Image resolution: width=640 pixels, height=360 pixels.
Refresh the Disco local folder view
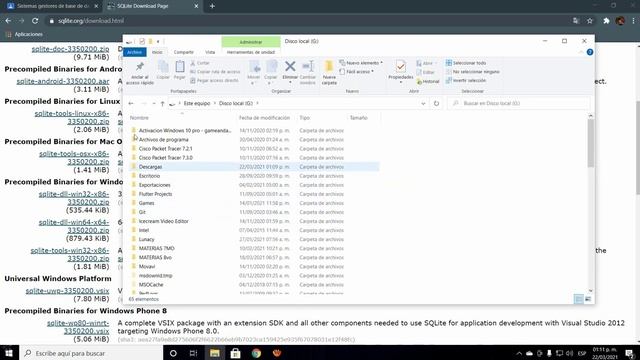436,103
